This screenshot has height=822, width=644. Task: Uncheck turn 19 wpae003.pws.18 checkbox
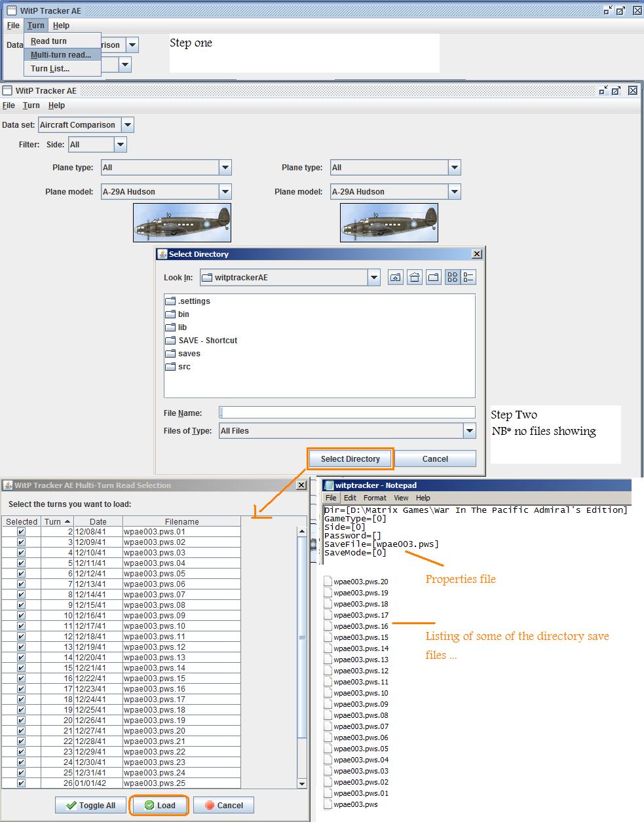click(x=21, y=710)
